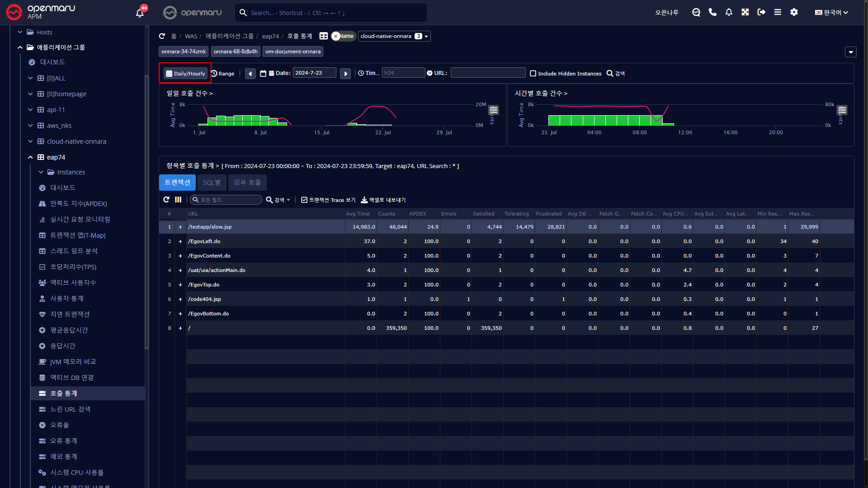868x488 pixels.
Task: Select the Range mode option
Action: 223,73
